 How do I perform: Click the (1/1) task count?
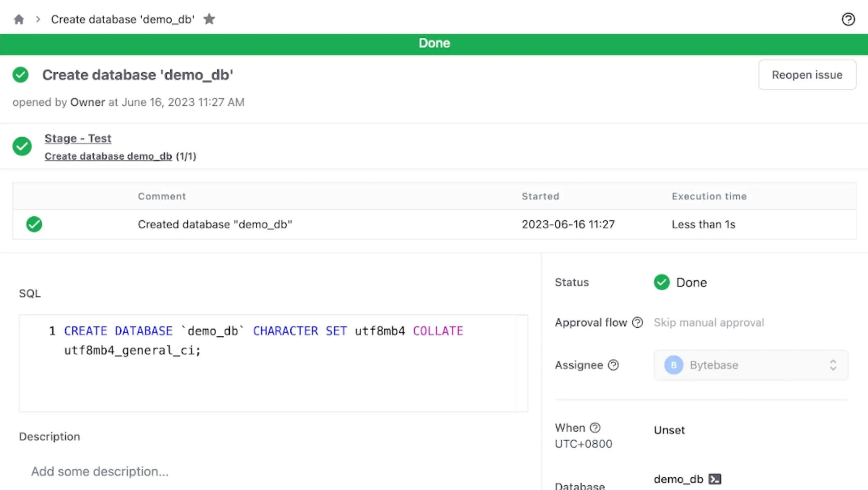[186, 156]
